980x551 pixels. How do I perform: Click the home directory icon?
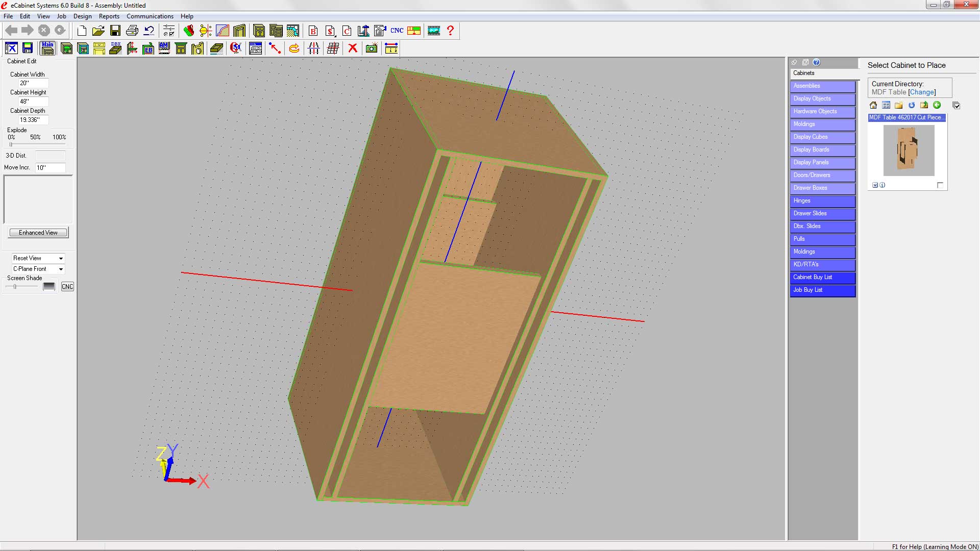click(873, 105)
